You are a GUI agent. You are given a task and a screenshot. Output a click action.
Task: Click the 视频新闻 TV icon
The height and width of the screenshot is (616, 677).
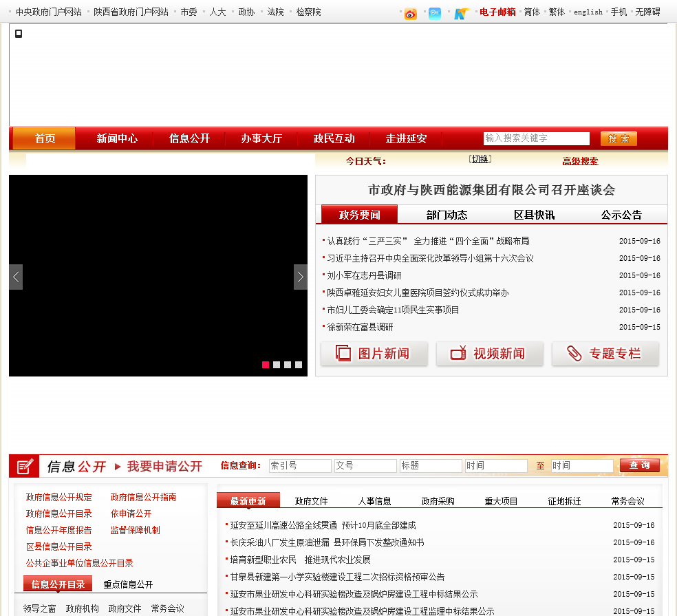[x=458, y=353]
